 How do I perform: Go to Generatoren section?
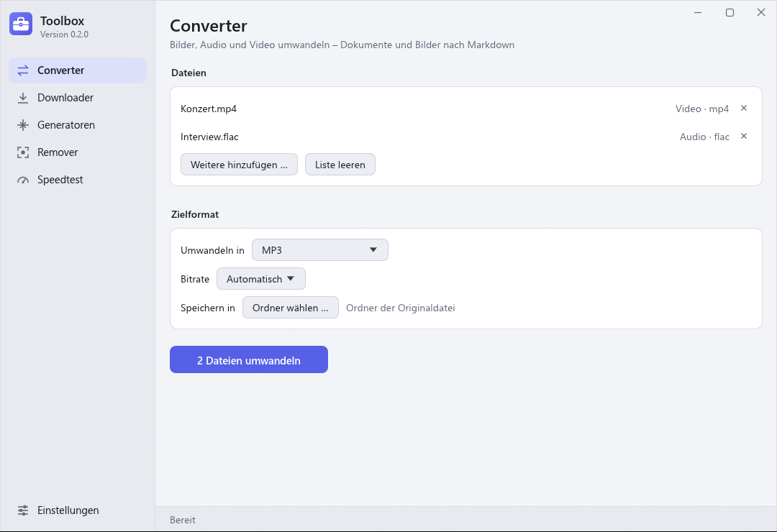[x=78, y=125]
